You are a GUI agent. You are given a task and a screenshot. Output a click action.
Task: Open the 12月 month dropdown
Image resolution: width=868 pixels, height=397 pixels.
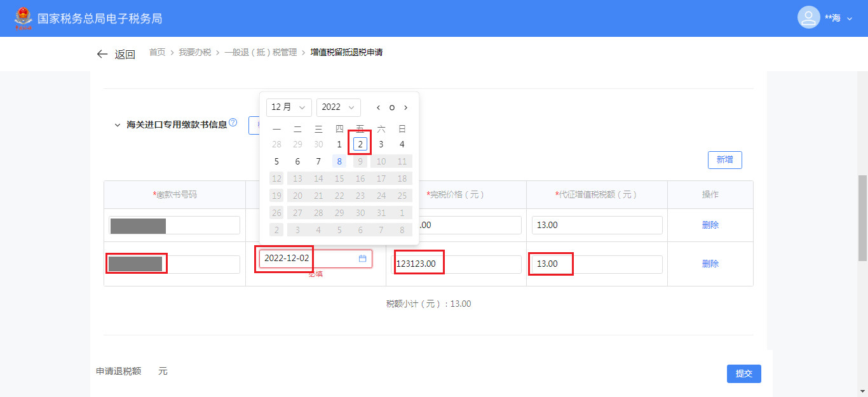288,107
